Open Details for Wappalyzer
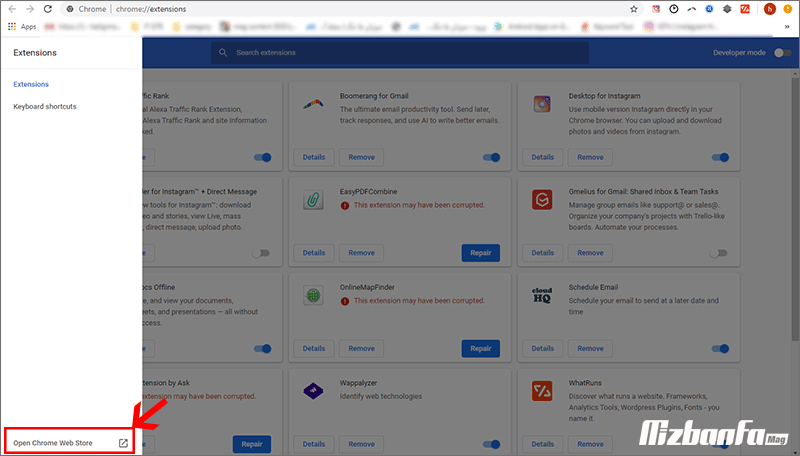 click(x=314, y=444)
